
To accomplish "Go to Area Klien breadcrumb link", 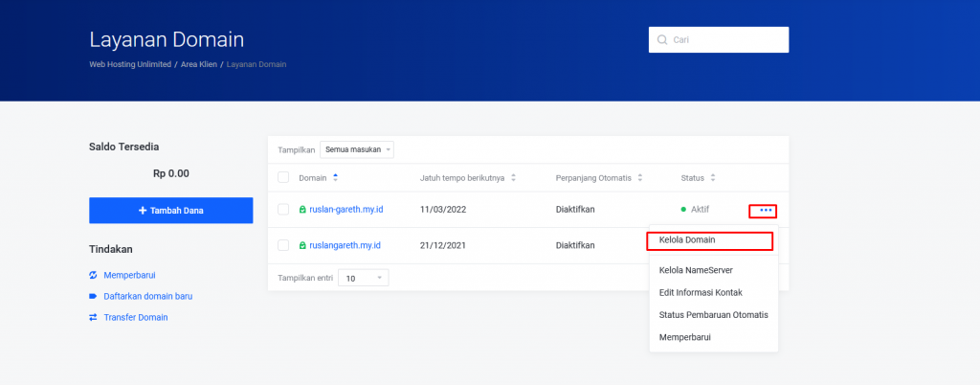I will pos(197,64).
